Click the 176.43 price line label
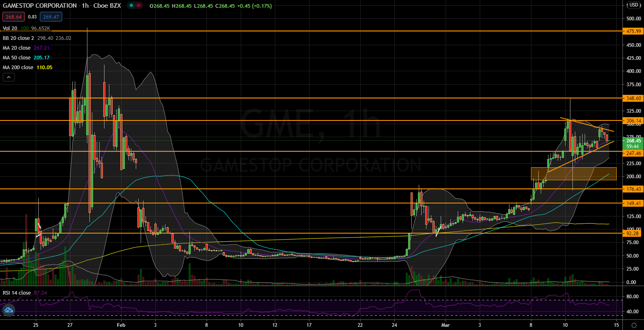 coord(633,189)
